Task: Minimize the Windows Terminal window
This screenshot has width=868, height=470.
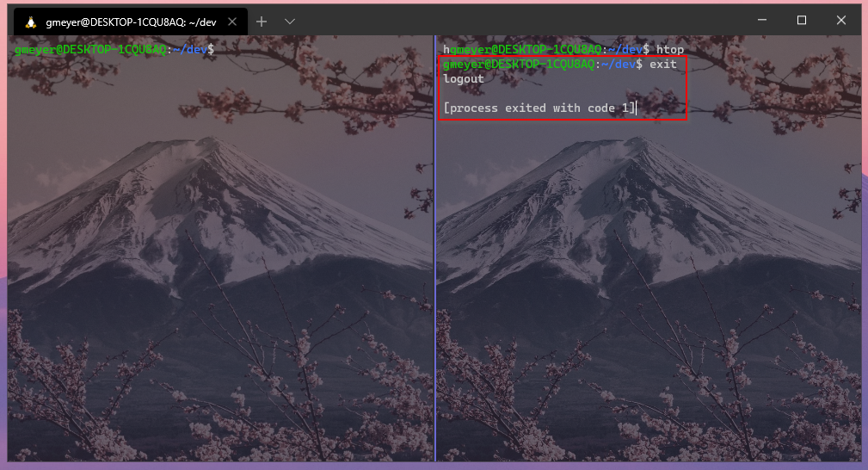Action: point(762,20)
